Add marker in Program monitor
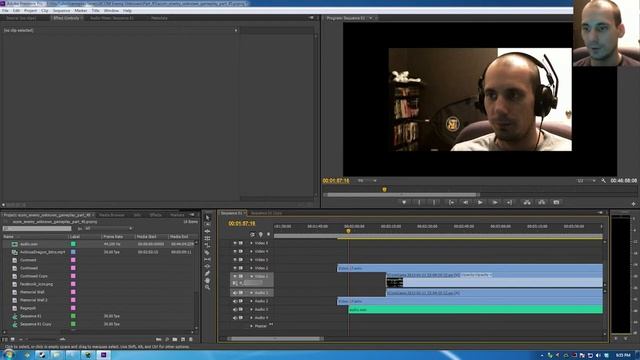This screenshot has width=640, height=360. pos(404,202)
